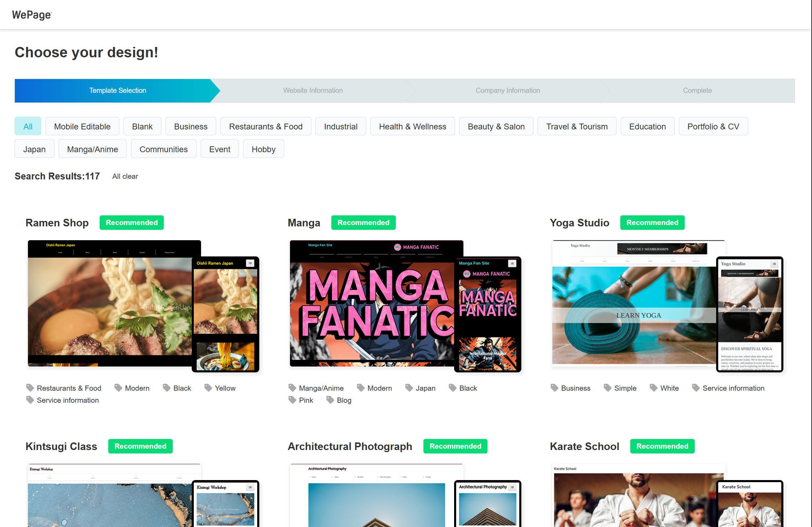This screenshot has height=527, width=812.
Task: Click the Karate School template title
Action: point(584,446)
